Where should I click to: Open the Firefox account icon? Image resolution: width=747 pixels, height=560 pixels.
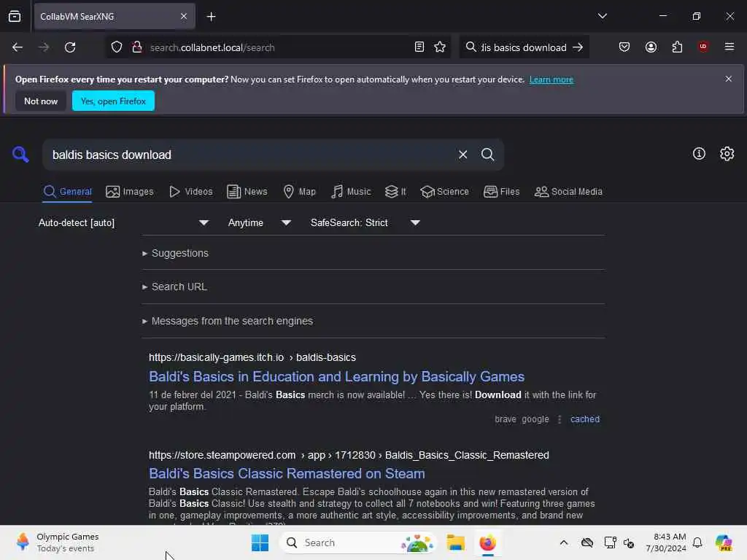(651, 47)
